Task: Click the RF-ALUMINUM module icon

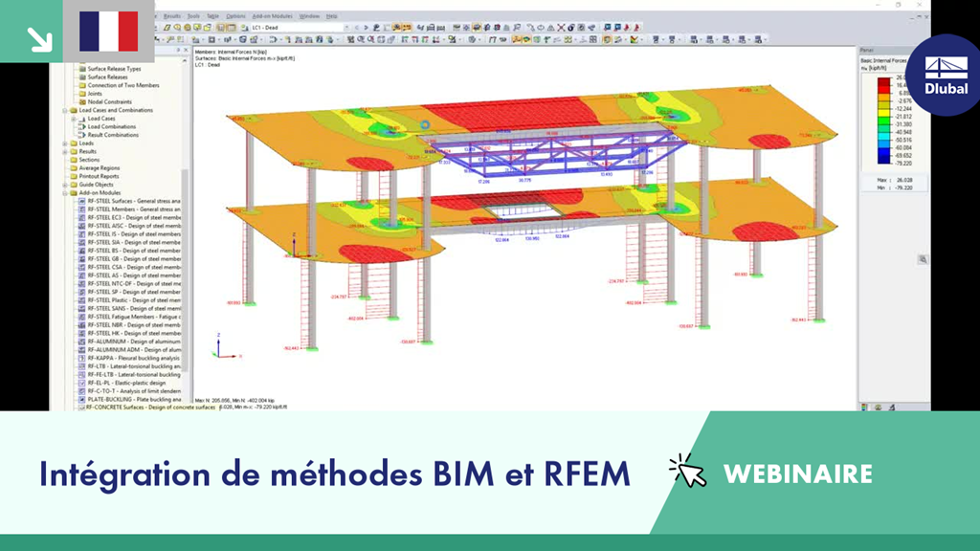Action: (x=82, y=342)
